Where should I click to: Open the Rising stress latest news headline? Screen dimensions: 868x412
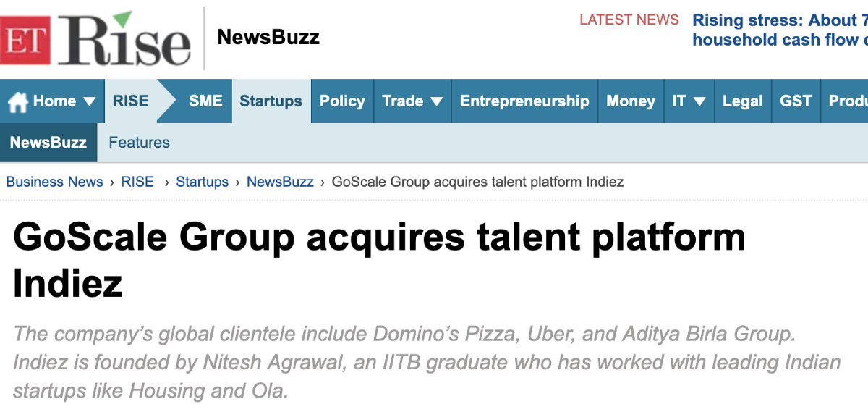tap(780, 30)
